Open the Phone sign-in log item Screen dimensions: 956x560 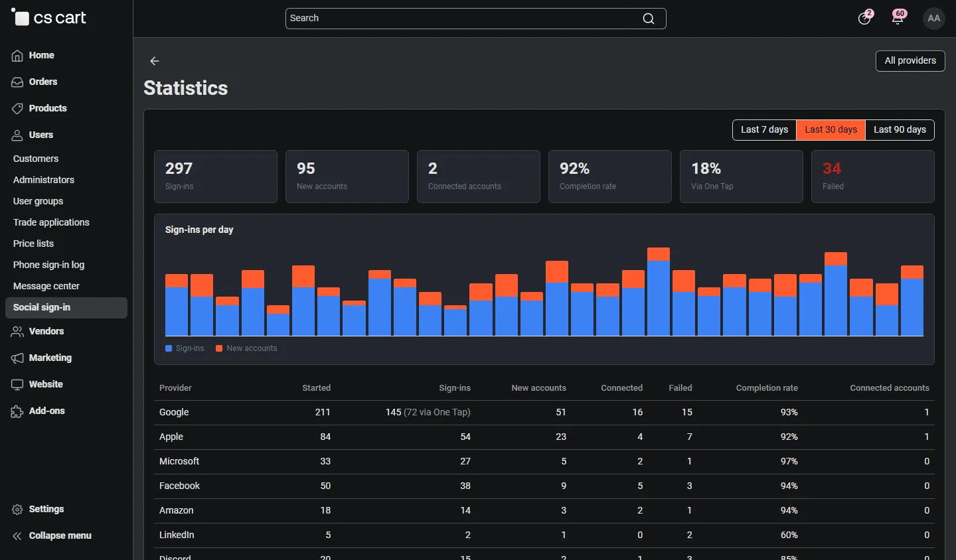click(49, 265)
